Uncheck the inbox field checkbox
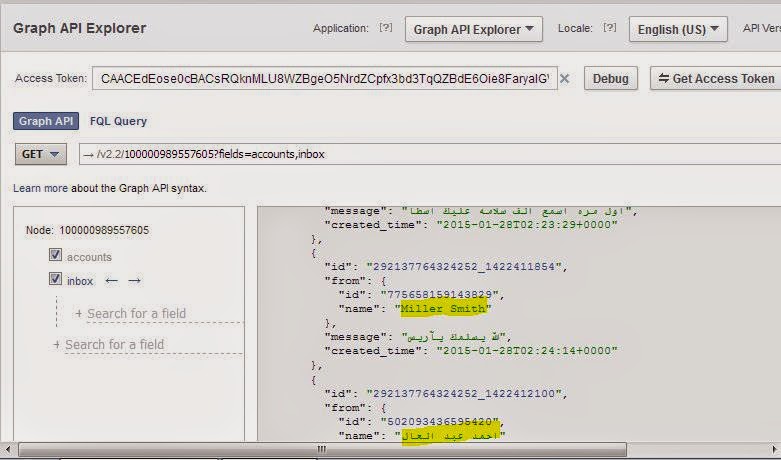This screenshot has height=460, width=781. (55, 279)
